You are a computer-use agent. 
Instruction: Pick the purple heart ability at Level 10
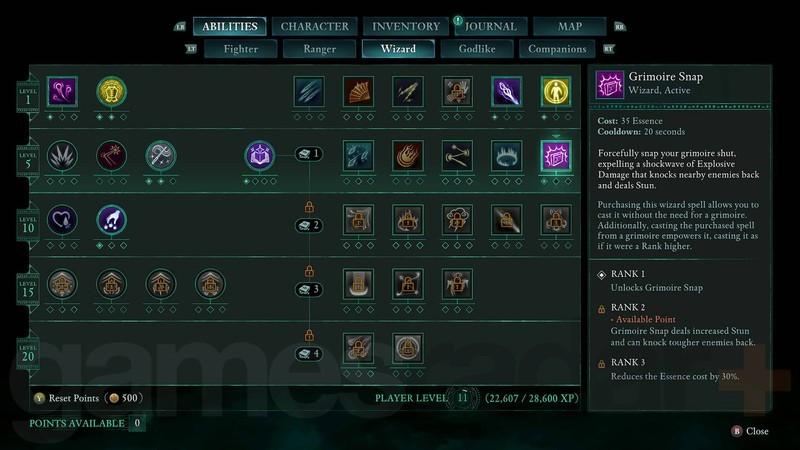(62, 220)
